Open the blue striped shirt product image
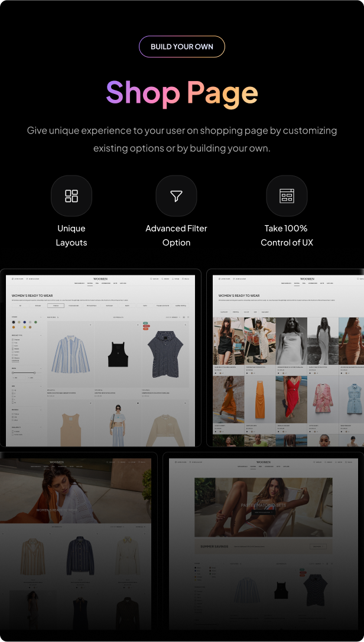This screenshot has width=364, height=642. click(x=70, y=354)
